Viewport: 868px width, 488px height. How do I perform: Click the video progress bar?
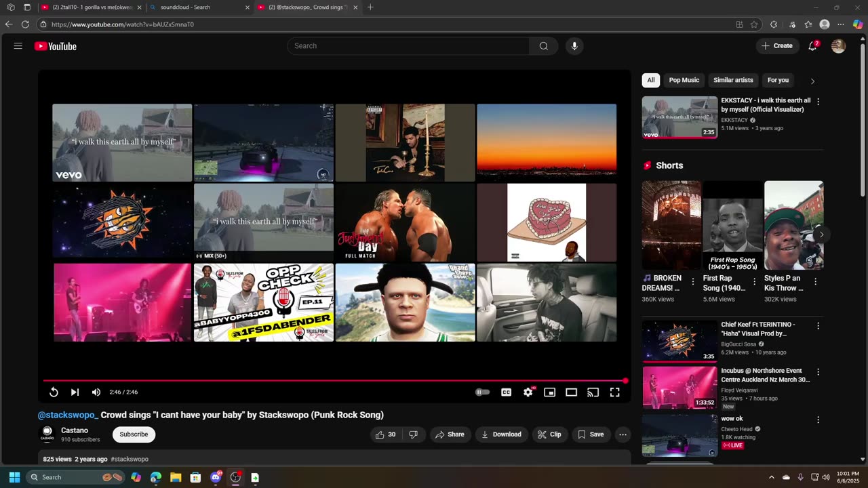click(x=334, y=381)
